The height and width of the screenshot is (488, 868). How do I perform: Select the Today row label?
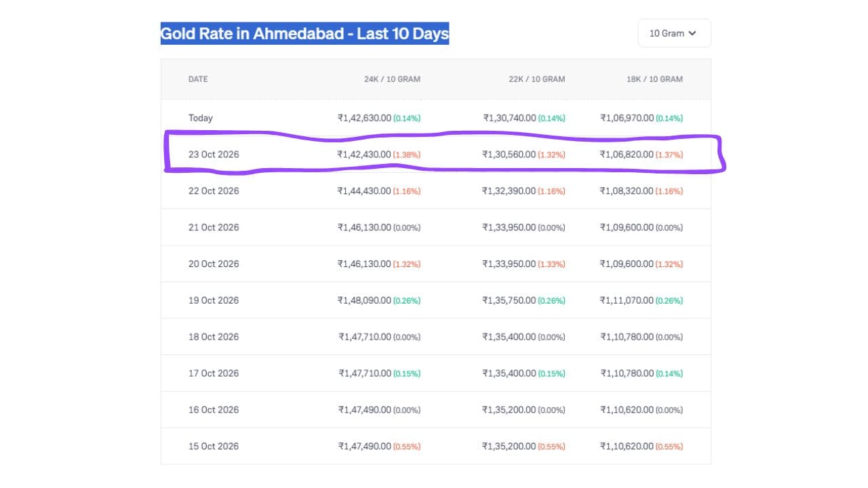[x=201, y=118]
